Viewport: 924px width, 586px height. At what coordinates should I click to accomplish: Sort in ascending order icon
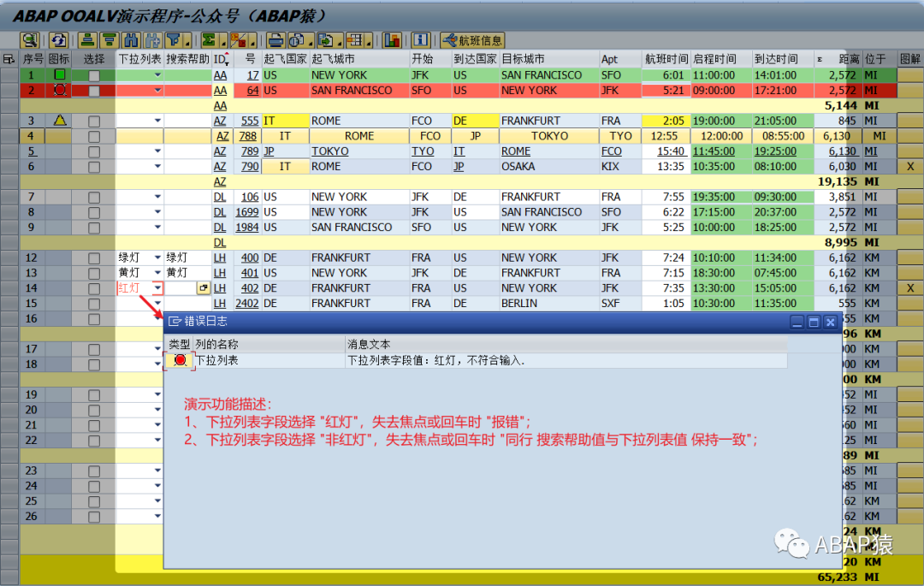coord(87,40)
